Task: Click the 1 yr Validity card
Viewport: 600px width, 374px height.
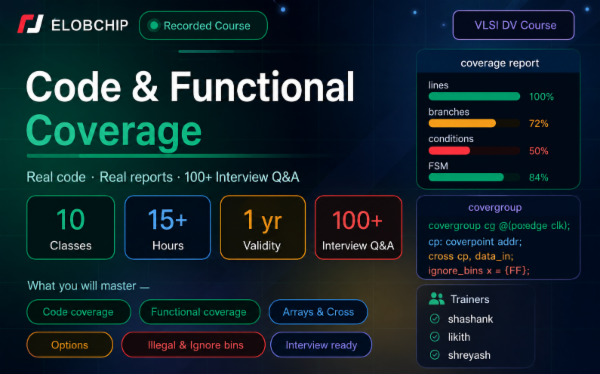Action: (262, 228)
